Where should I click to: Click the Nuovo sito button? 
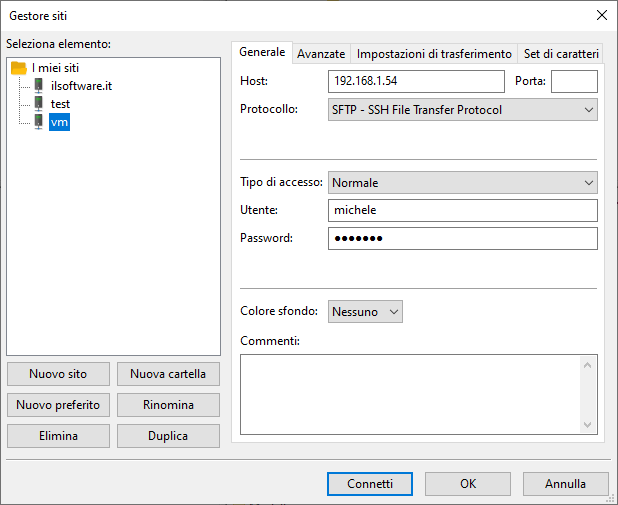coord(58,374)
